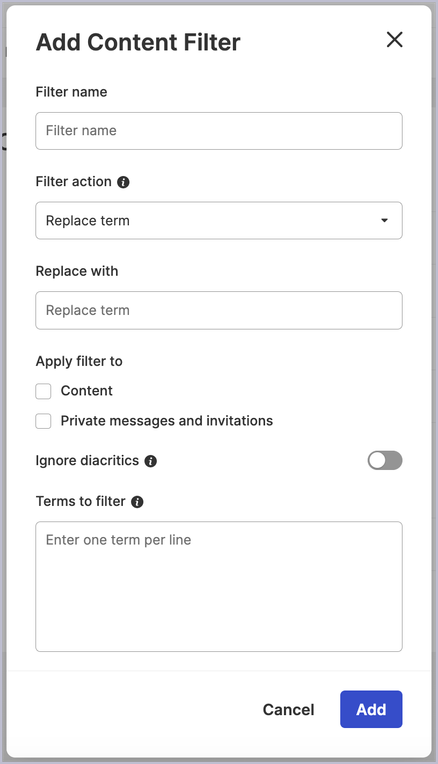Close the Add Content Filter dialog

tap(394, 39)
